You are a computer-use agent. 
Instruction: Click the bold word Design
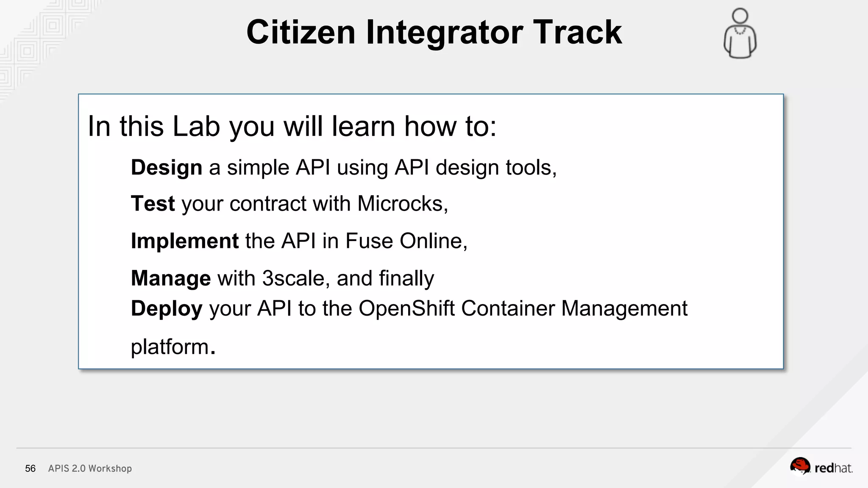[167, 168]
